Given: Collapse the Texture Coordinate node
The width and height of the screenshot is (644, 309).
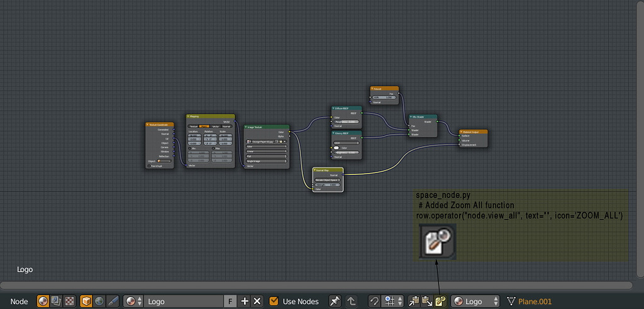Looking at the screenshot, I should pyautogui.click(x=147, y=125).
